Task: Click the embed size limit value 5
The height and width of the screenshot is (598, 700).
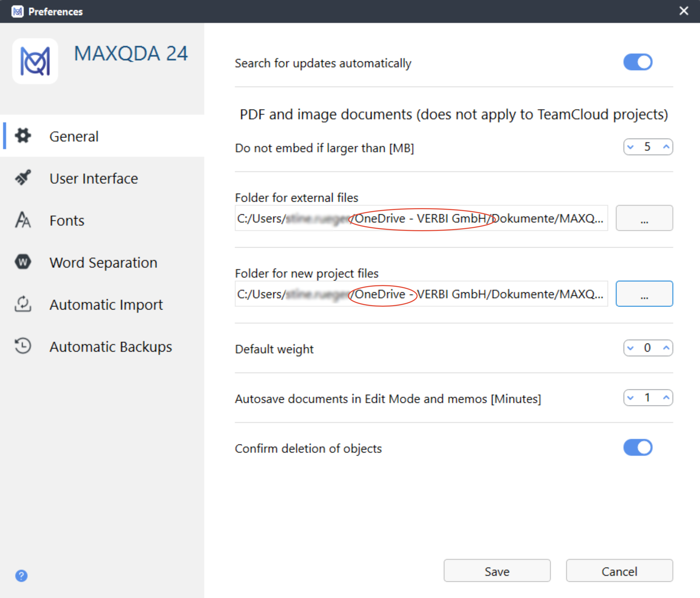Action: click(x=647, y=147)
